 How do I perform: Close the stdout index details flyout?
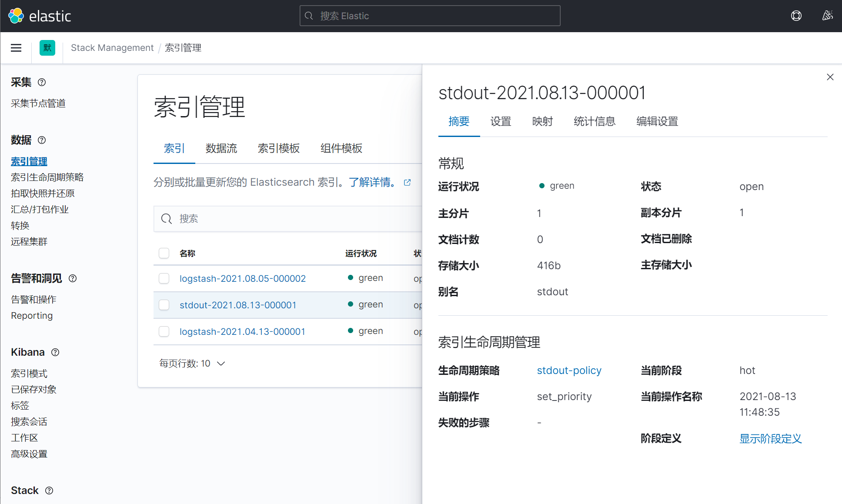pos(830,77)
